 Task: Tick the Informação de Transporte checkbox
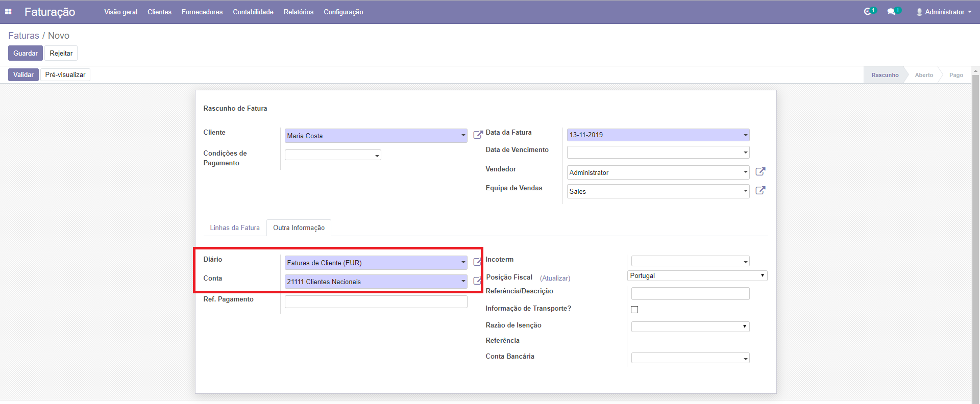pyautogui.click(x=634, y=310)
